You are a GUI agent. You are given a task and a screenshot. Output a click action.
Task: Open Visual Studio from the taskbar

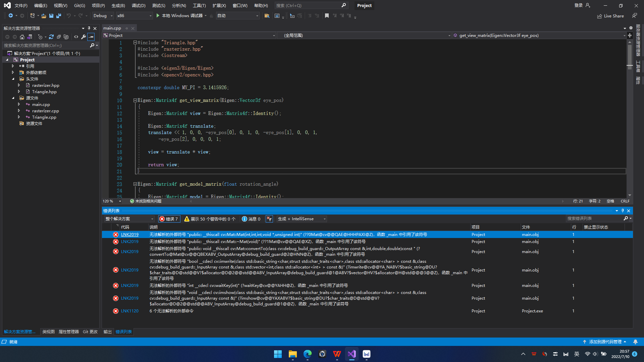[352, 354]
